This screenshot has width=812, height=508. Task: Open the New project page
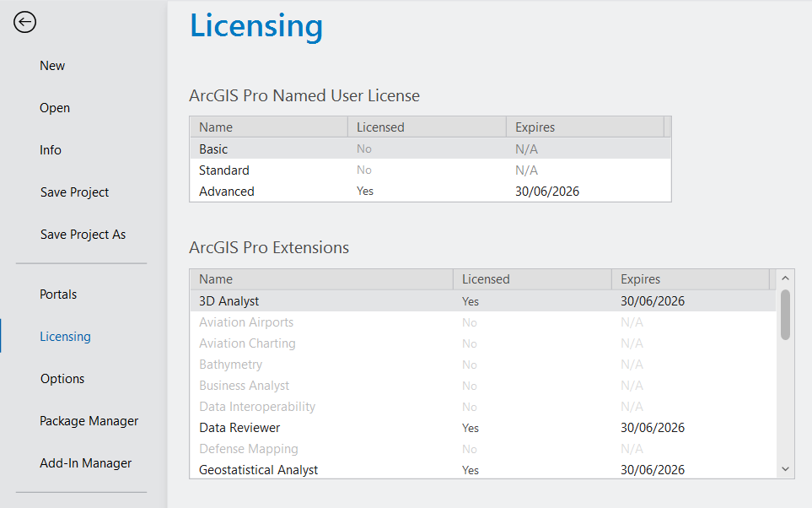coord(52,65)
